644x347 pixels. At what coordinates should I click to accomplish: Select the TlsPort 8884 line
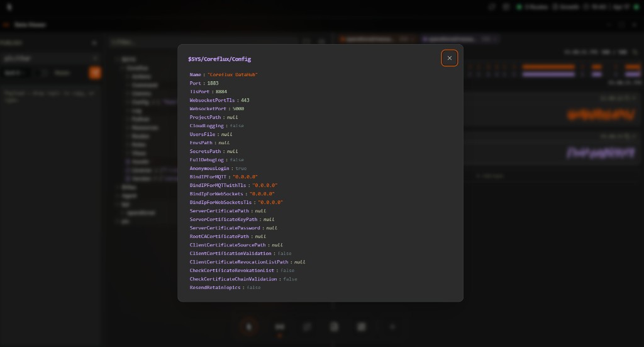(208, 92)
